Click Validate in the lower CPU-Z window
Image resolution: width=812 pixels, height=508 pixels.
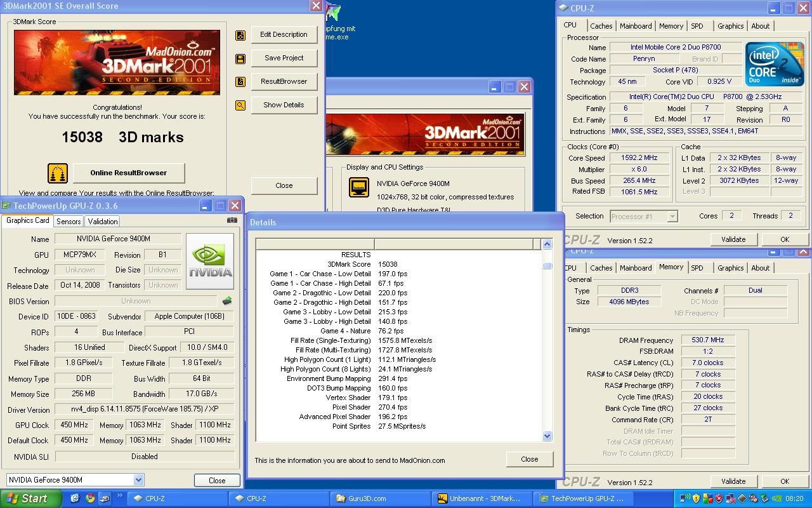pos(733,481)
